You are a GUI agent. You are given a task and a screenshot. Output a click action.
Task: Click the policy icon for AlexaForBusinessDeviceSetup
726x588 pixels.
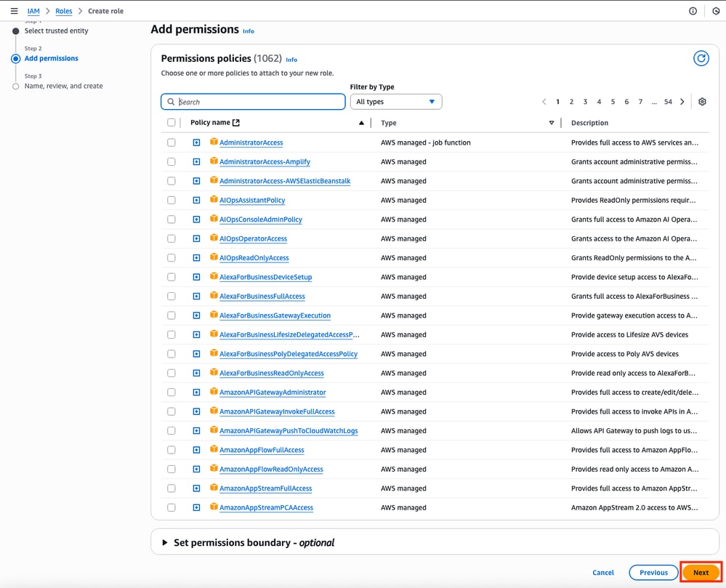(x=214, y=276)
